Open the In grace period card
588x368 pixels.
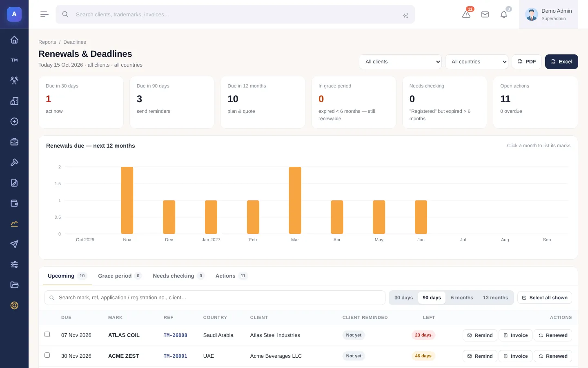pos(354,102)
